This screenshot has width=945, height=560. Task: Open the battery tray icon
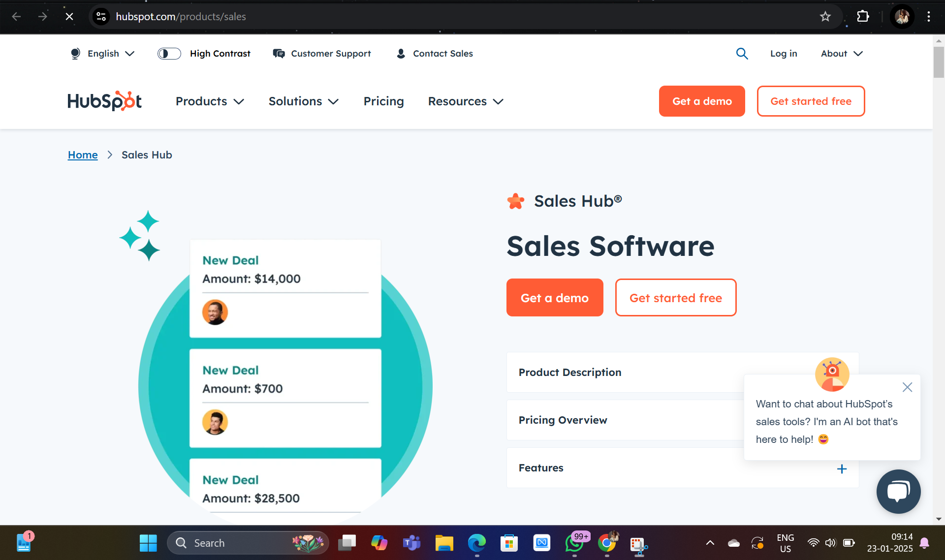pyautogui.click(x=849, y=543)
